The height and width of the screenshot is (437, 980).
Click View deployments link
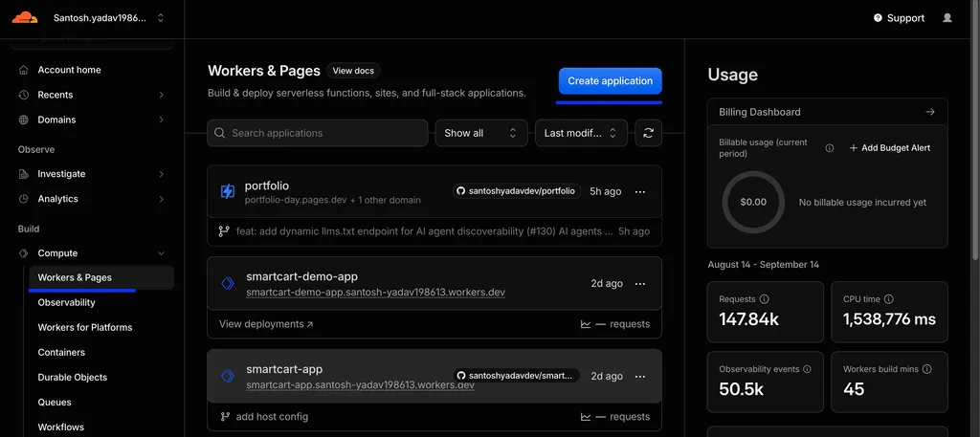[x=266, y=324]
